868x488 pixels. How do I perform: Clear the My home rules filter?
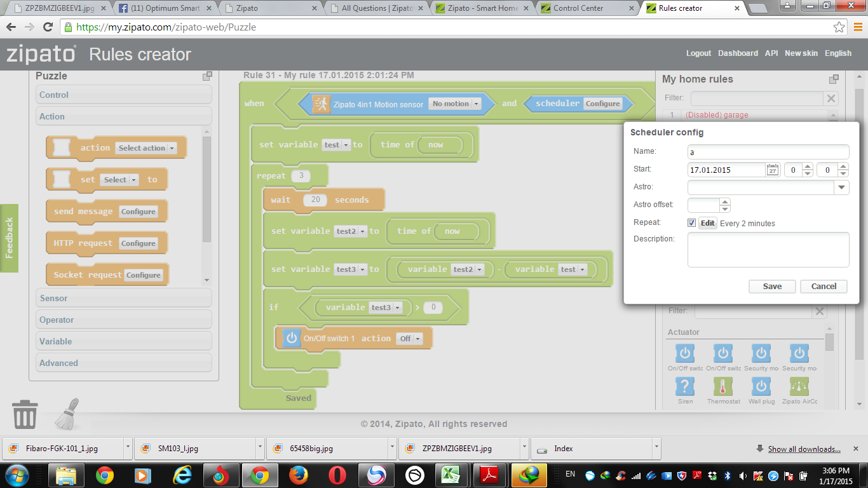point(831,98)
